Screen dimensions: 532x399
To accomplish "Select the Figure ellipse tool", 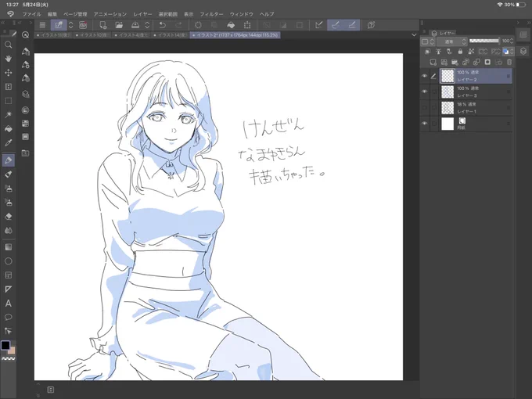I will 9,261.
